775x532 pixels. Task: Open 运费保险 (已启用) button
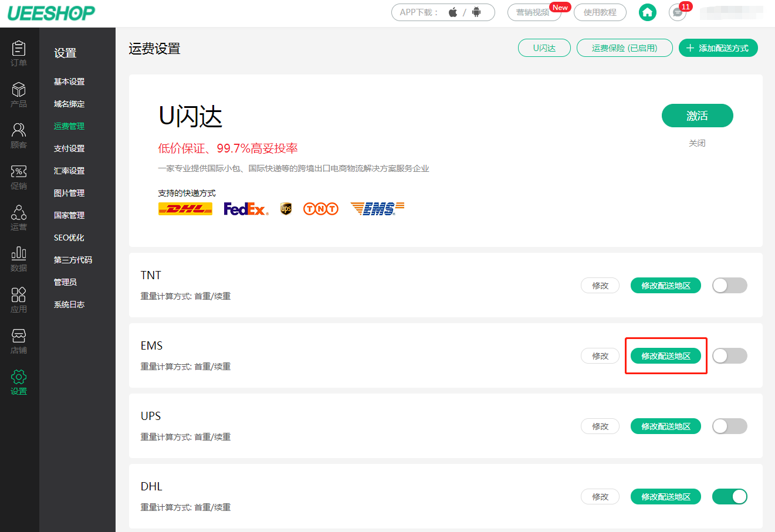point(625,48)
